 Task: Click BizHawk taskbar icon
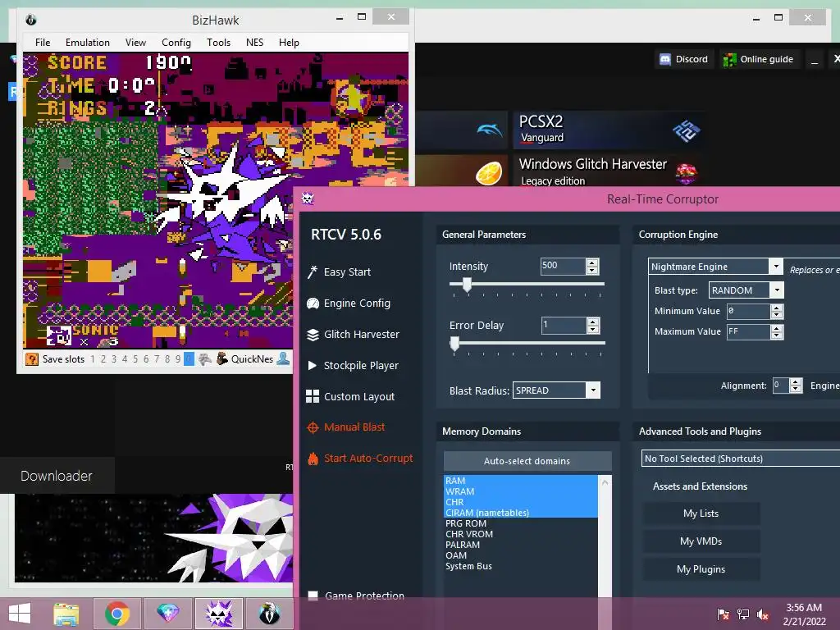[269, 614]
